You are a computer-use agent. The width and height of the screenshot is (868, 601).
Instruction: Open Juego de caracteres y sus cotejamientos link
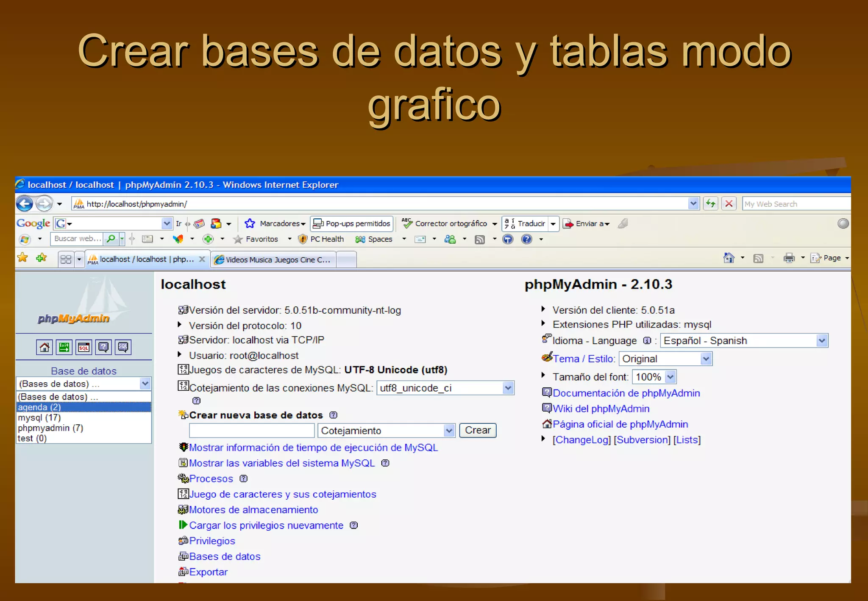click(283, 494)
